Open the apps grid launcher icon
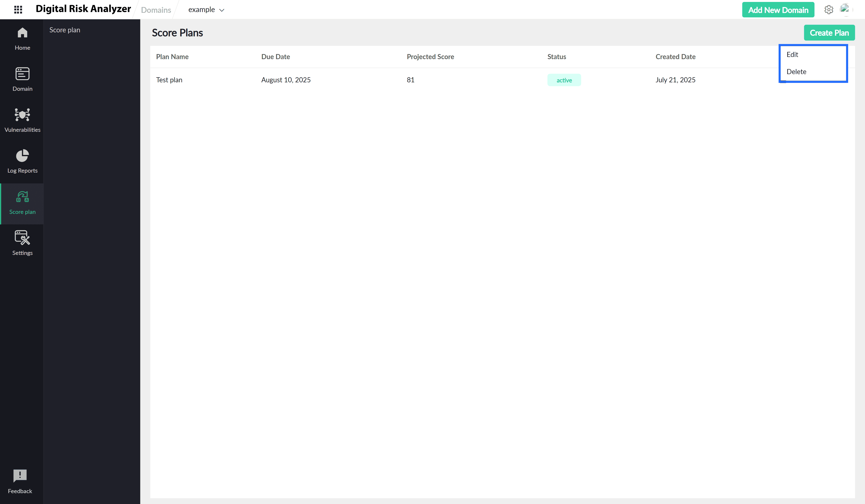865x504 pixels. click(18, 10)
